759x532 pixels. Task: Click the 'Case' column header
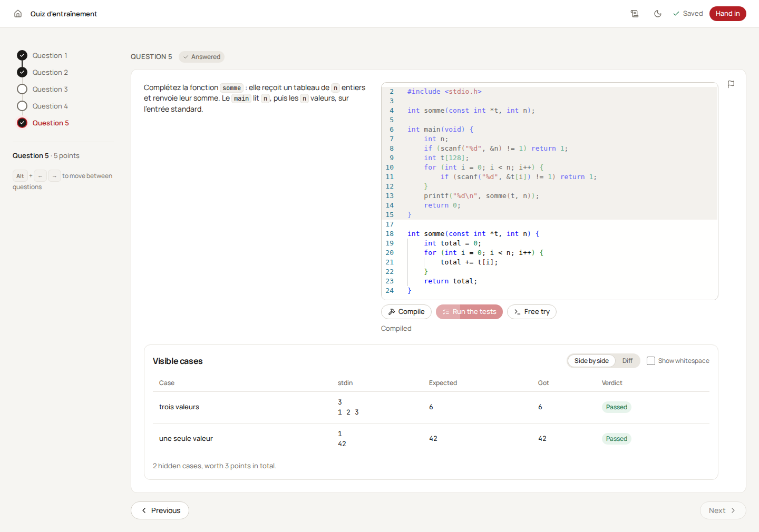pos(167,383)
